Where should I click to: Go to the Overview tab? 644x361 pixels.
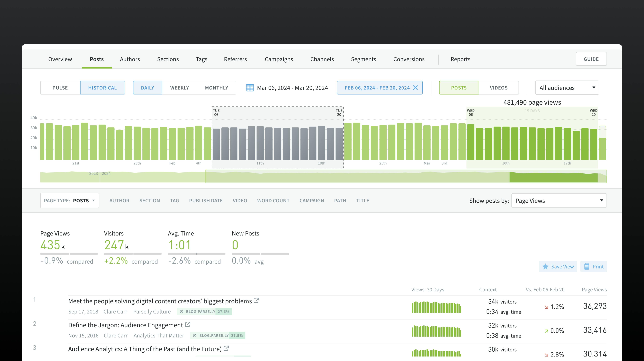[x=60, y=59]
